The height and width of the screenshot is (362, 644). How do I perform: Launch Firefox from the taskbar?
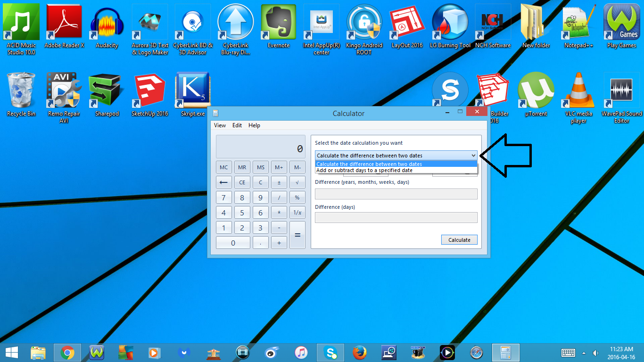[x=359, y=352]
